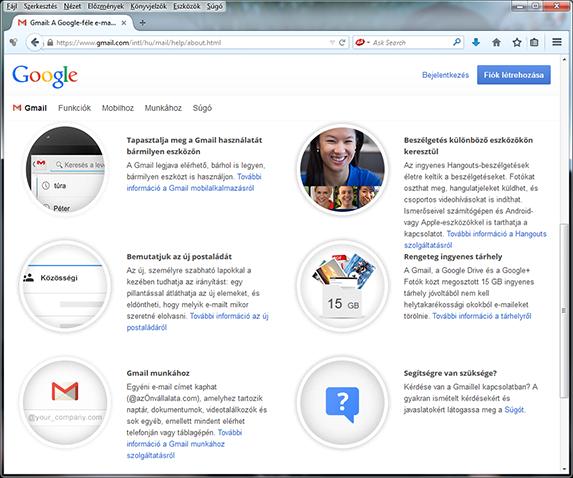573x478 pixels.
Task: Click the Közösségi inbox tab picture
Action: pos(65,286)
